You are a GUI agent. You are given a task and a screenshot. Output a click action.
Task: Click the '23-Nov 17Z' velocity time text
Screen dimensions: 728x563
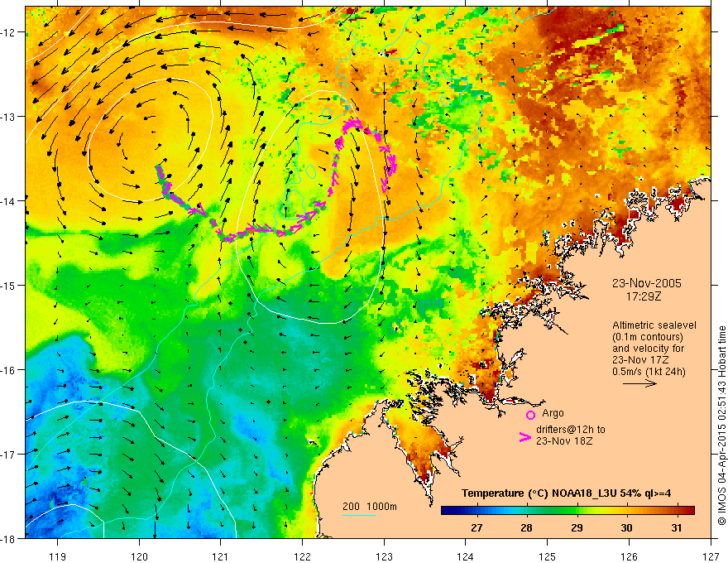coord(640,360)
